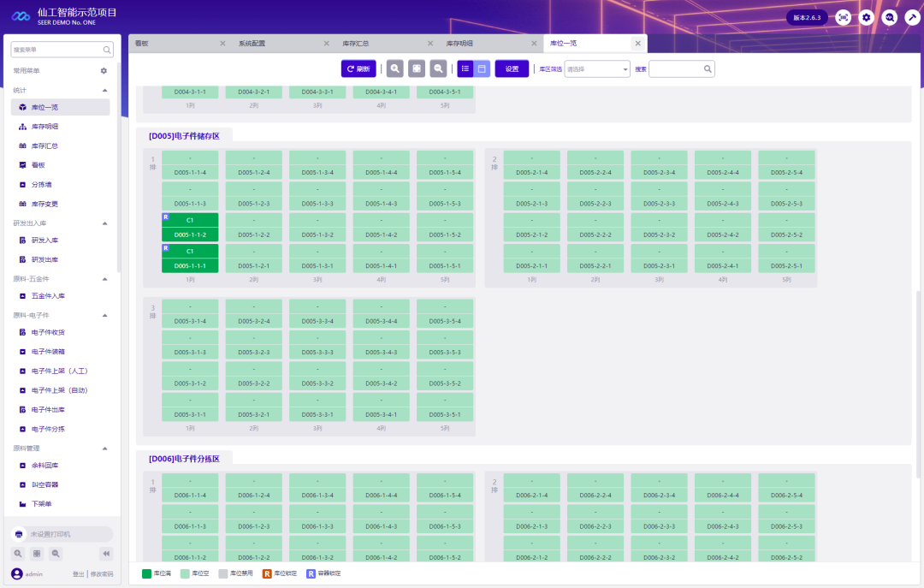The image size is (924, 588).
Task: Collapse sidebar with double-arrow icon
Action: pyautogui.click(x=106, y=553)
